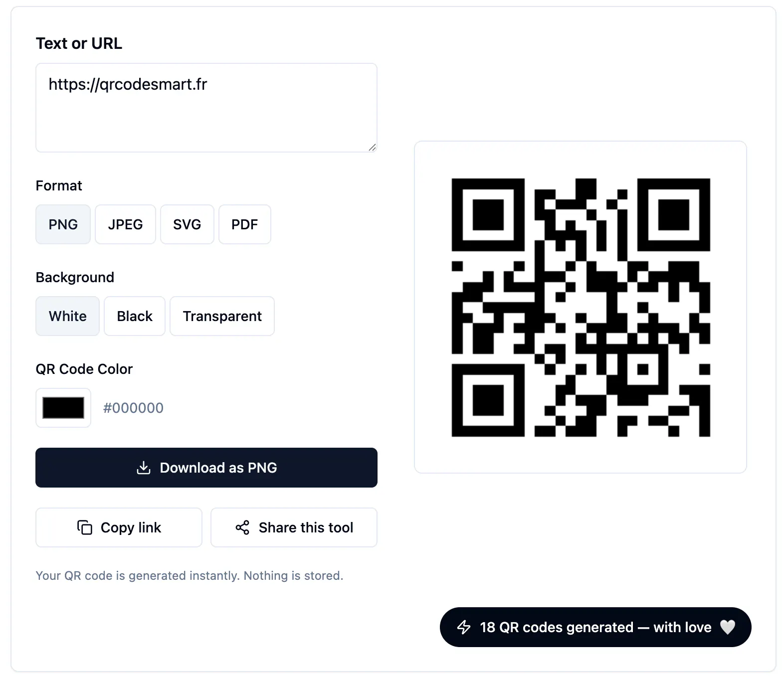Click the Share this tool button
The height and width of the screenshot is (681, 784).
pyautogui.click(x=294, y=527)
